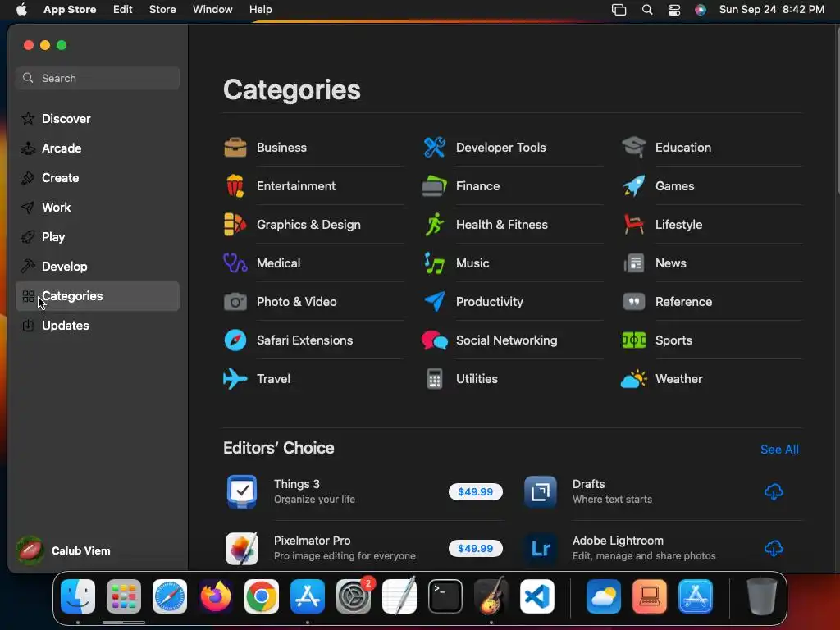Open Spotlight search in the menu bar
Screen dimensions: 840x630
pos(647,10)
